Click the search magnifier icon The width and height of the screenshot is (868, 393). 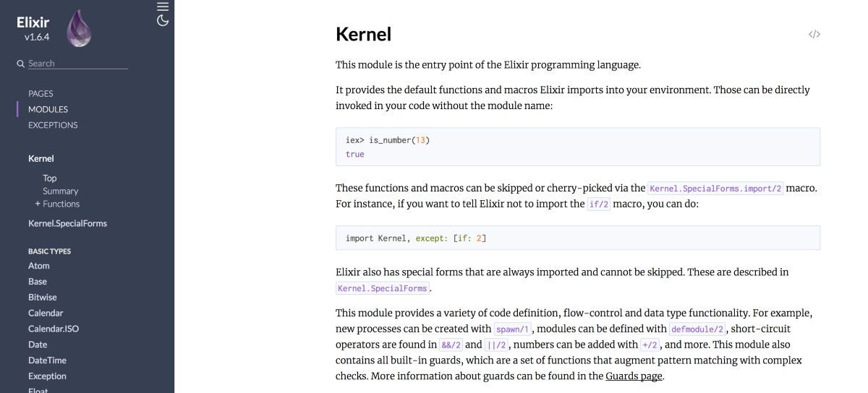pos(21,64)
